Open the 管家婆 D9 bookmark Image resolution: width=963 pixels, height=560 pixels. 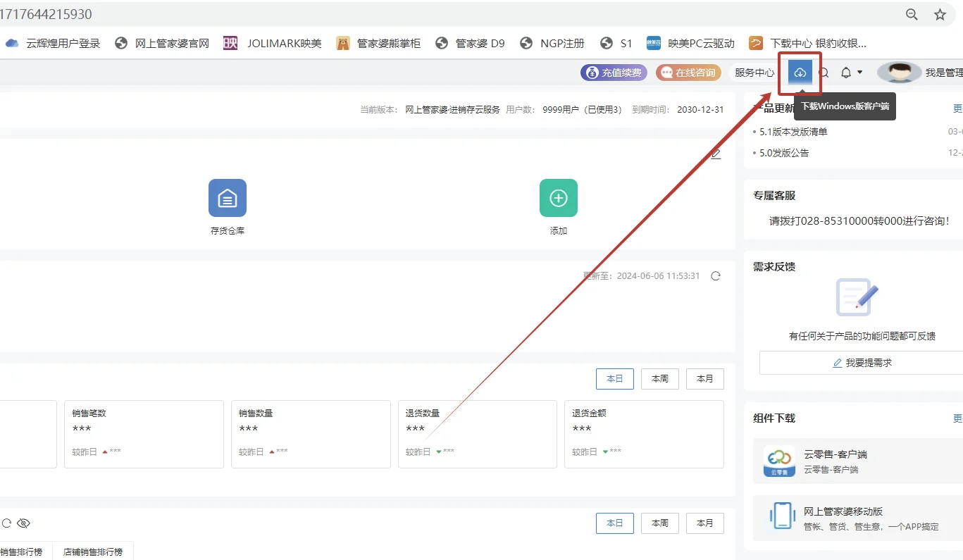(470, 43)
